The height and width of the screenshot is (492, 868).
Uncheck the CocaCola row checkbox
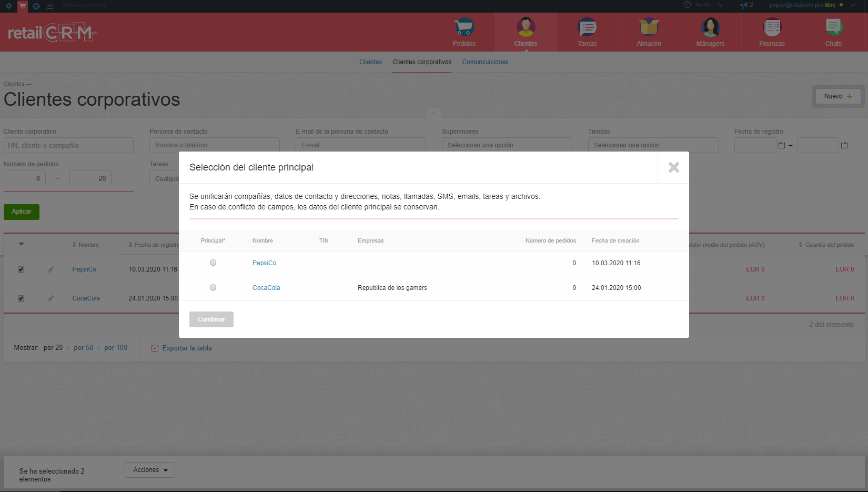tap(21, 298)
